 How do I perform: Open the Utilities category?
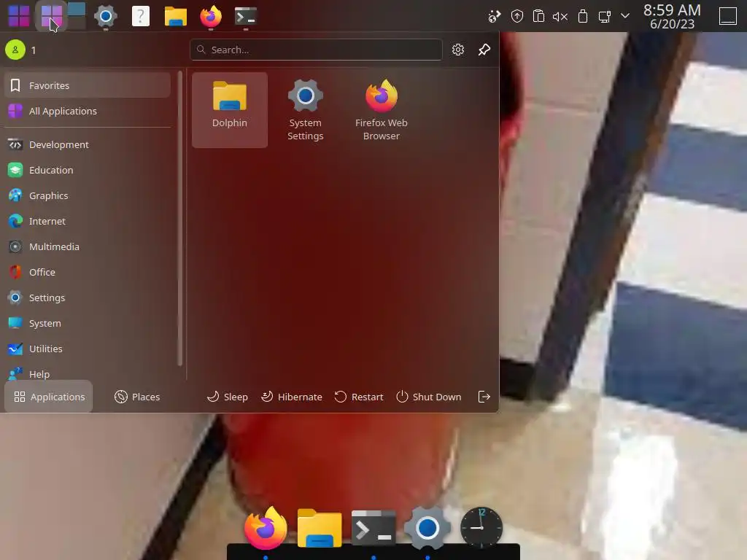tap(88, 349)
